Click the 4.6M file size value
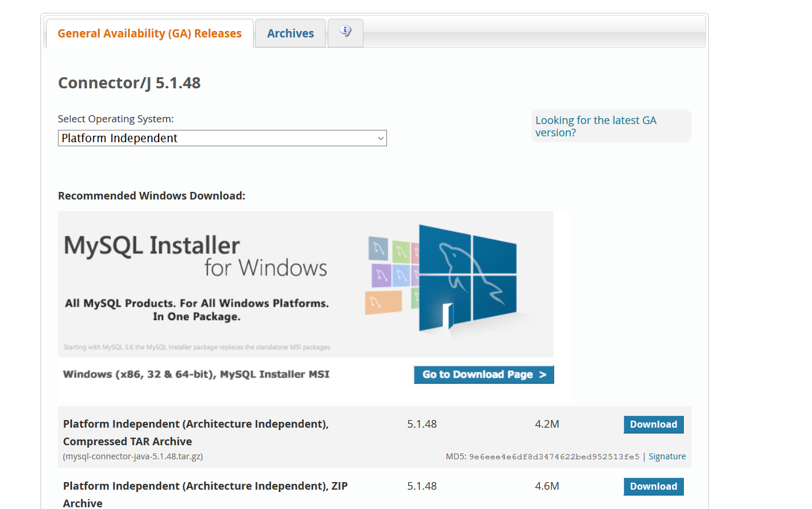This screenshot has height=509, width=812. (547, 486)
